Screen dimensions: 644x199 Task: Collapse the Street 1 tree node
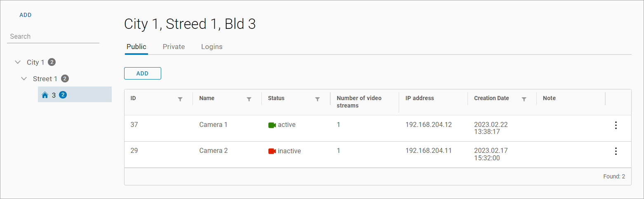tap(24, 79)
